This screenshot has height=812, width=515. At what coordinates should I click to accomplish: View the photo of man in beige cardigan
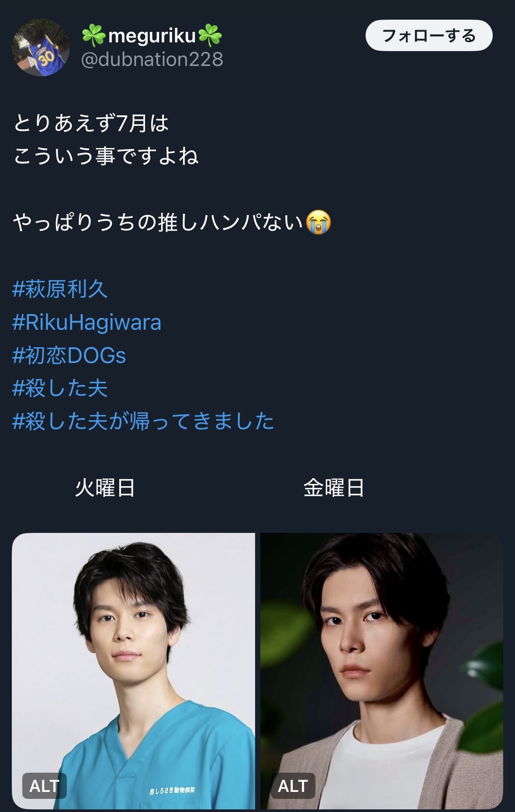tap(382, 671)
